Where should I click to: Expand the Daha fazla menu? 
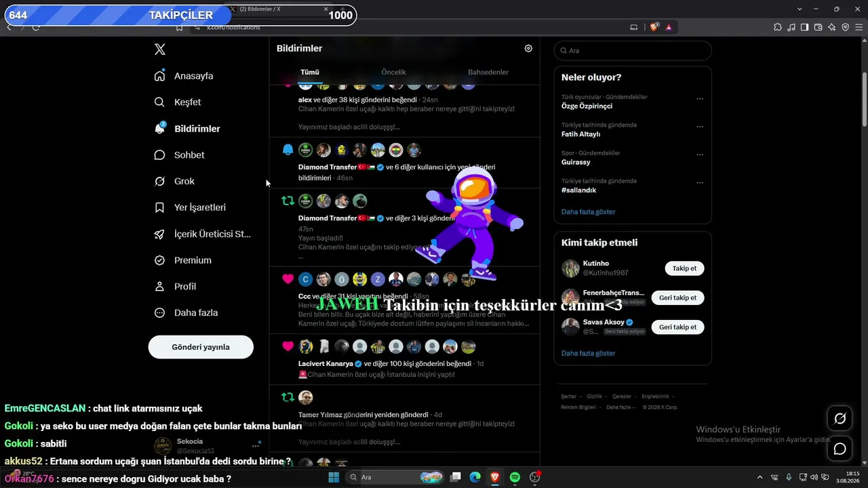pyautogui.click(x=186, y=313)
